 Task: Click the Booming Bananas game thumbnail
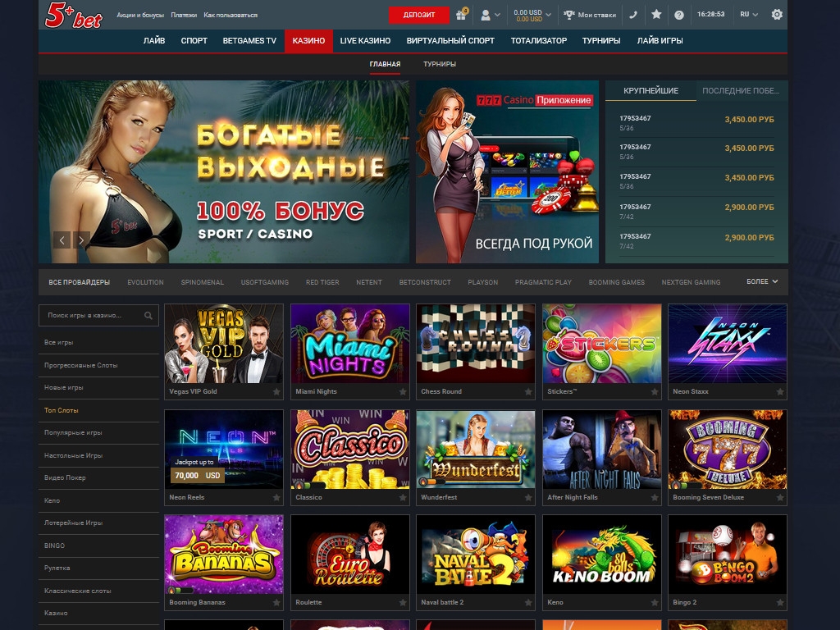point(224,555)
